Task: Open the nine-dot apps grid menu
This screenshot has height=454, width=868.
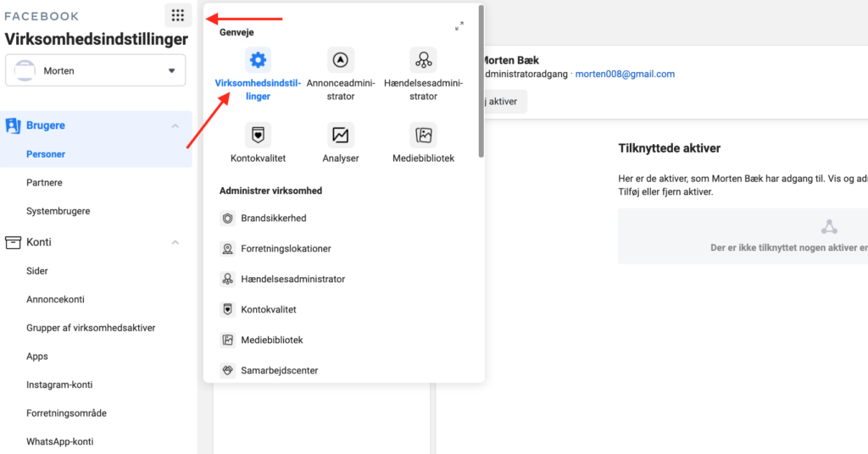Action: point(178,15)
